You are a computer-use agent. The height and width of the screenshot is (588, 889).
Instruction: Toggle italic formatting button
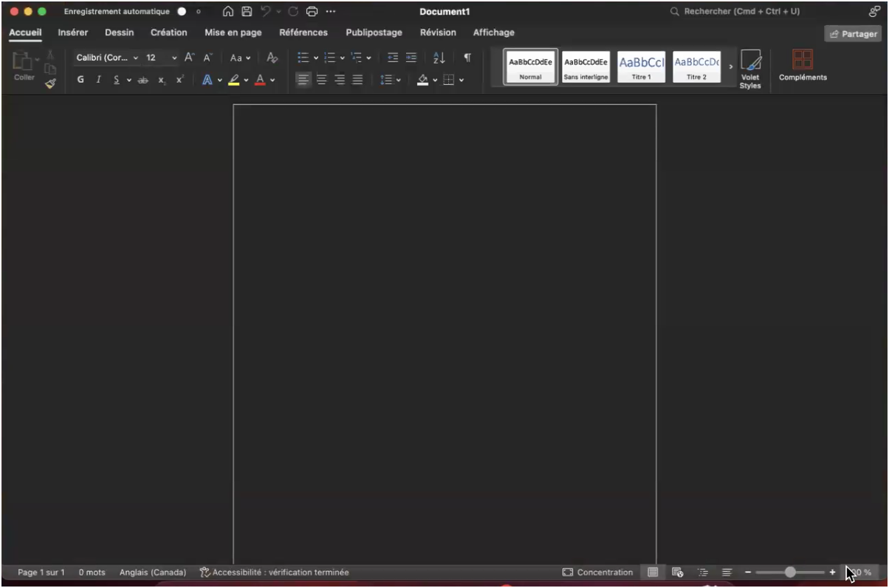click(x=98, y=80)
